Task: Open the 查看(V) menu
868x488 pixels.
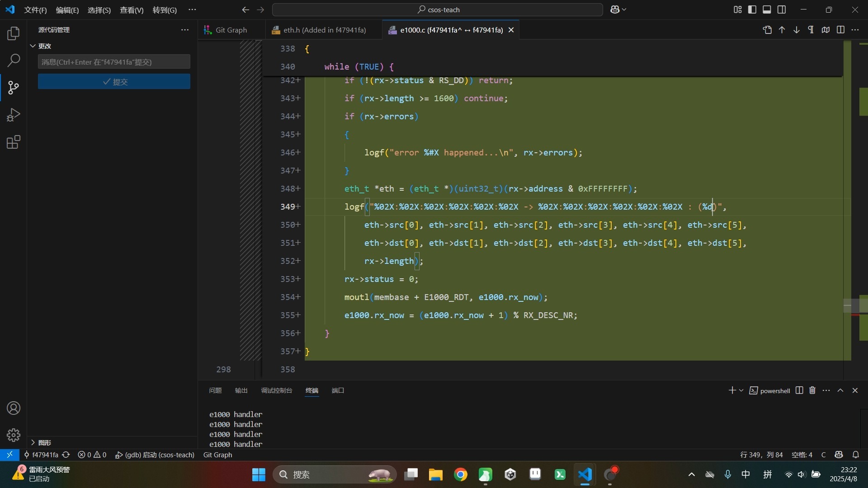Action: click(132, 10)
